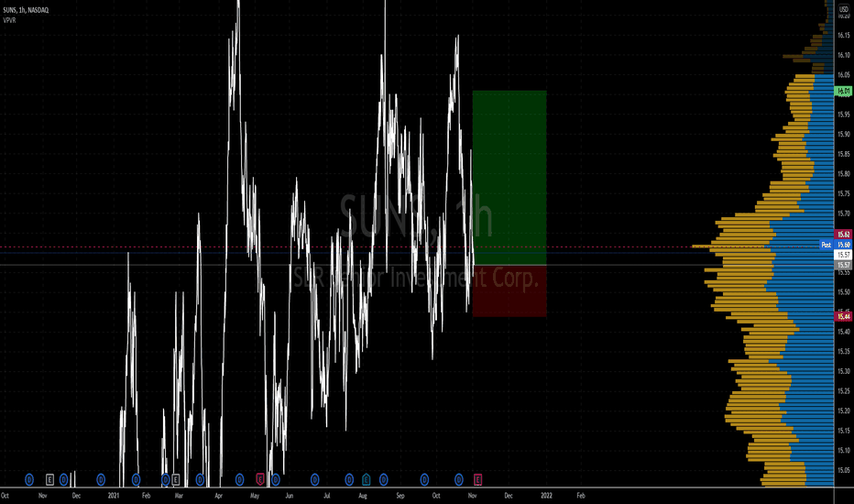Screen dimensions: 854x504
Task: Select the dividend marker in mid September 2021
Action: click(424, 479)
